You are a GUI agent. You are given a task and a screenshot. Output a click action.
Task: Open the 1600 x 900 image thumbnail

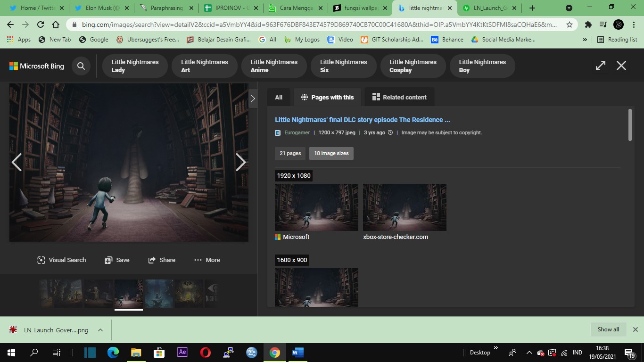click(316, 288)
